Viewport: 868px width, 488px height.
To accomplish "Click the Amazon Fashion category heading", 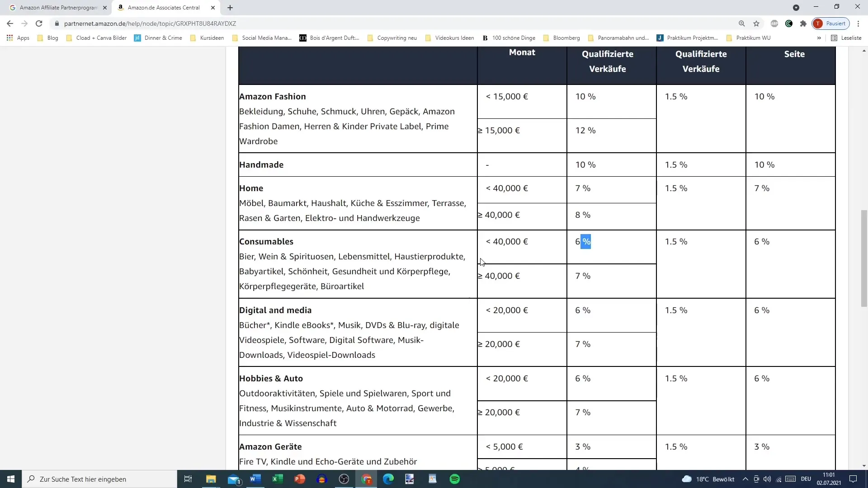I will pos(273,96).
